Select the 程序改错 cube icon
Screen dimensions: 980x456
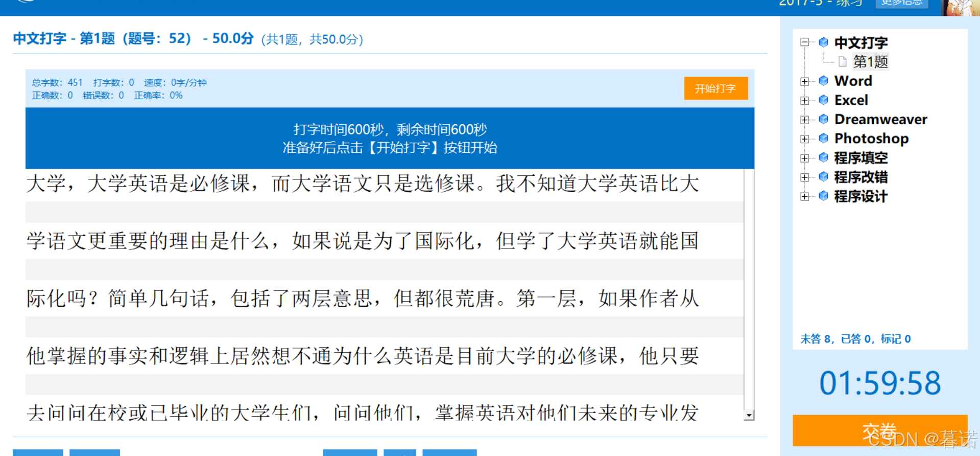[823, 176]
